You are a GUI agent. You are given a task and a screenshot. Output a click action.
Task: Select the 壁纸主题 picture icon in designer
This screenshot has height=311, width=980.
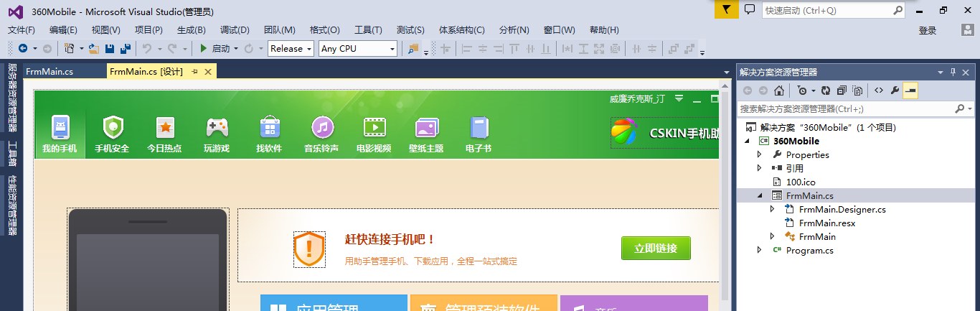coord(427,128)
